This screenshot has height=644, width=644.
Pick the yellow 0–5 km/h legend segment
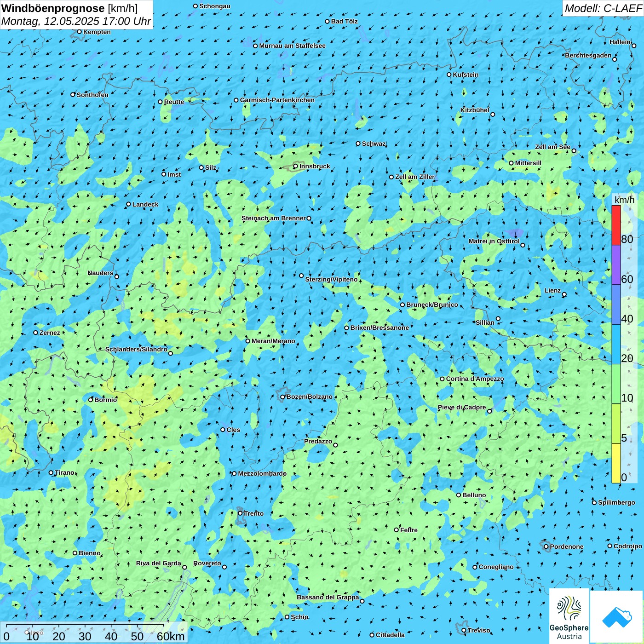[616, 463]
